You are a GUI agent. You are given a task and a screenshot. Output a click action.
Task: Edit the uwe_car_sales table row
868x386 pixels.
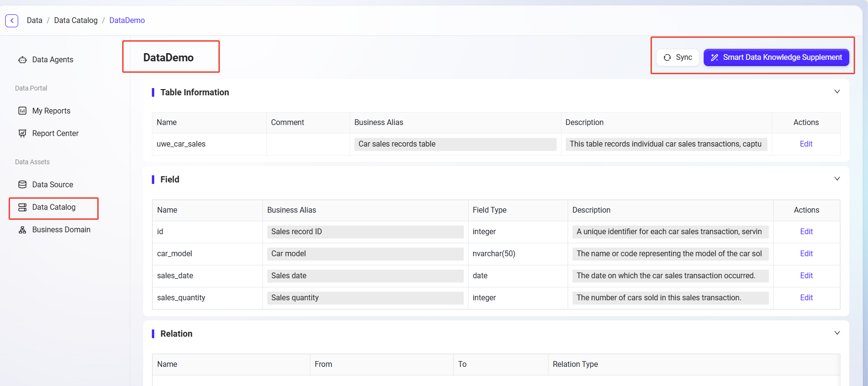point(806,144)
